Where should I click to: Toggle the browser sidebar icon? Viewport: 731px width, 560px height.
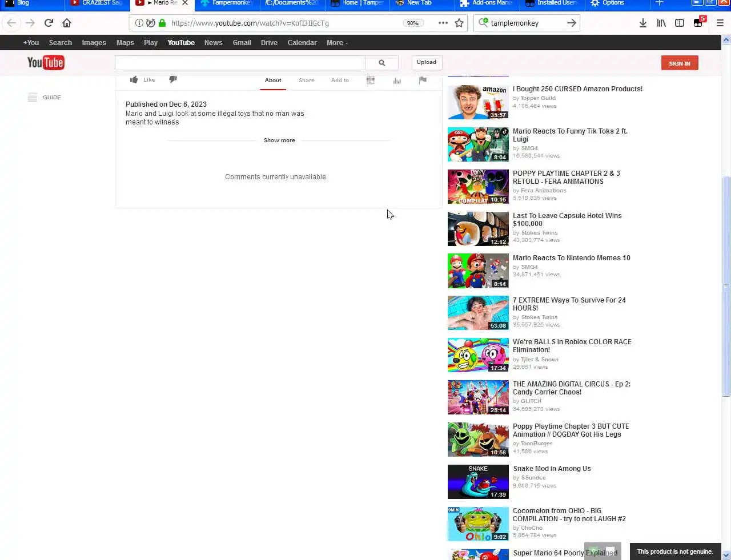tap(680, 23)
